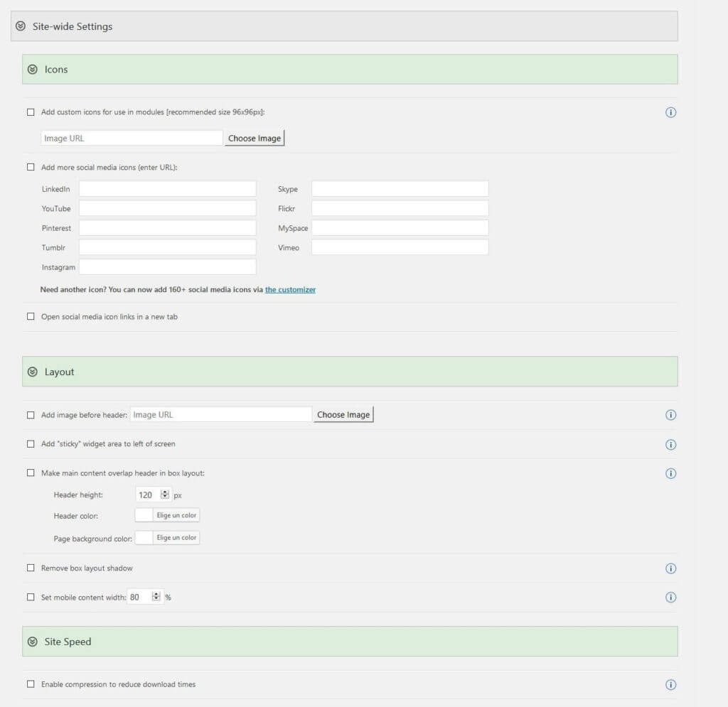
Task: Open Page background color swatch
Action: pos(144,537)
